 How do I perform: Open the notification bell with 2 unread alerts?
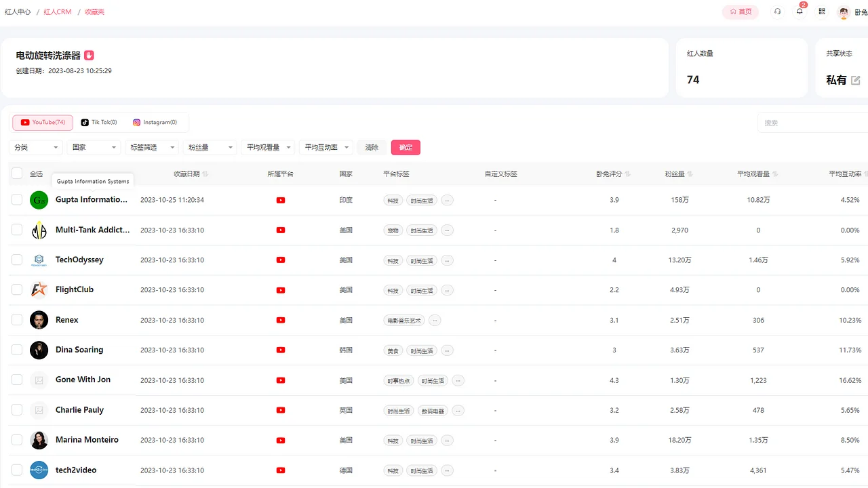pyautogui.click(x=800, y=12)
